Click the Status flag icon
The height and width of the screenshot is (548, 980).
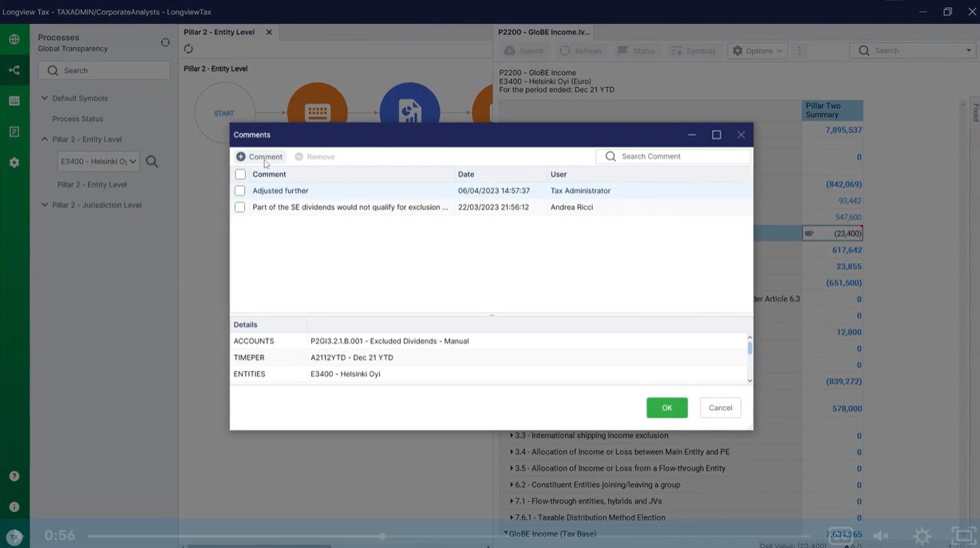pyautogui.click(x=623, y=50)
